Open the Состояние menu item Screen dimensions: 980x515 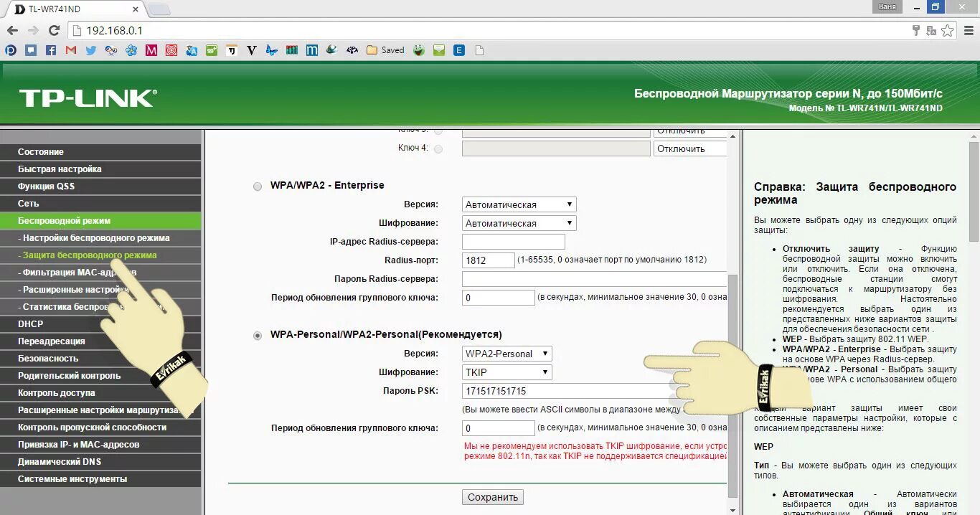[100, 152]
